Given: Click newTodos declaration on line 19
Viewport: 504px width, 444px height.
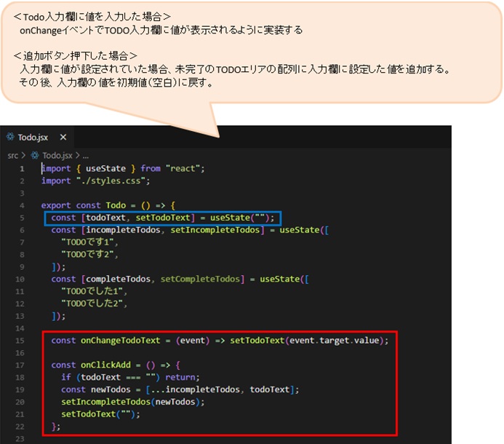Looking at the screenshot, I should pyautogui.click(x=111, y=389).
